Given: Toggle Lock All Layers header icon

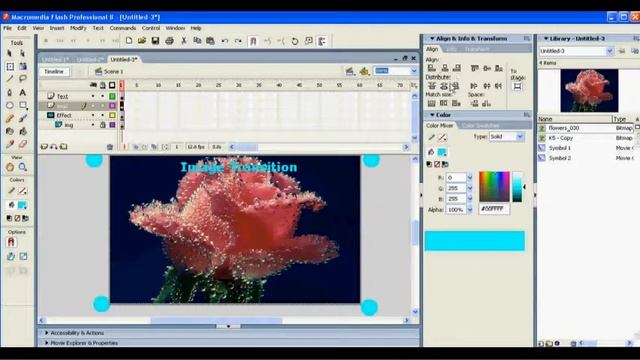Looking at the screenshot, I should (x=103, y=85).
